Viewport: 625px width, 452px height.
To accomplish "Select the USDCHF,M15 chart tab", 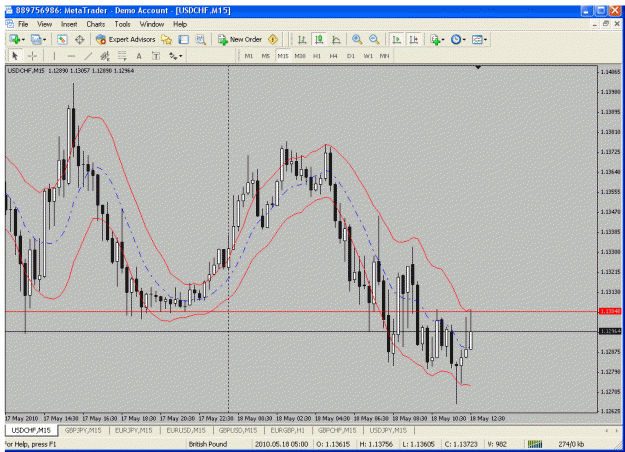I will [x=31, y=430].
